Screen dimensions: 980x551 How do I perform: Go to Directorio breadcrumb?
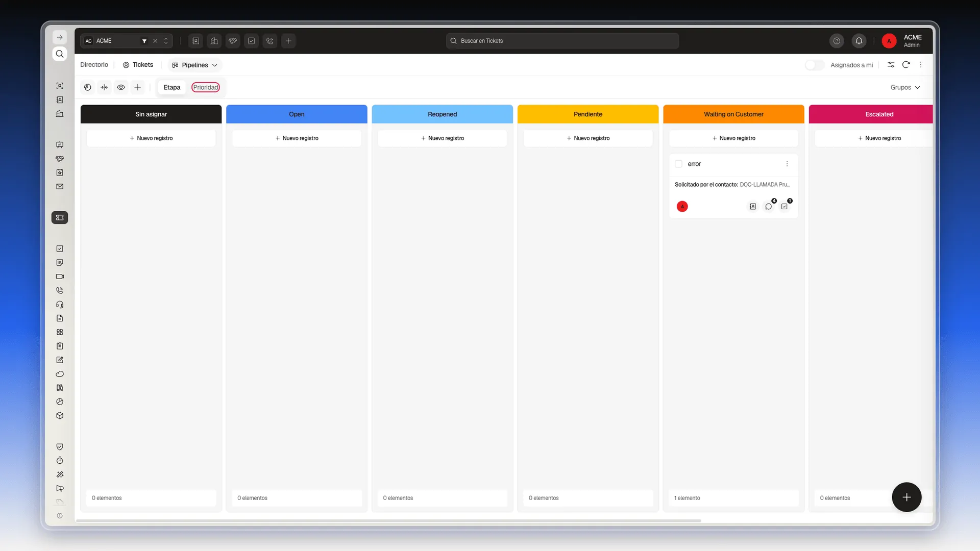[x=94, y=65]
